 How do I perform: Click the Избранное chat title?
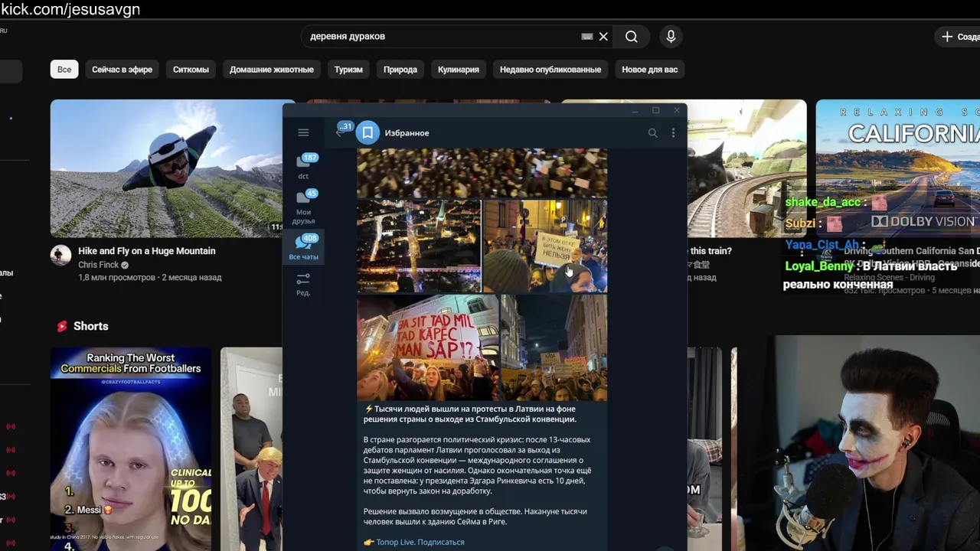click(407, 133)
